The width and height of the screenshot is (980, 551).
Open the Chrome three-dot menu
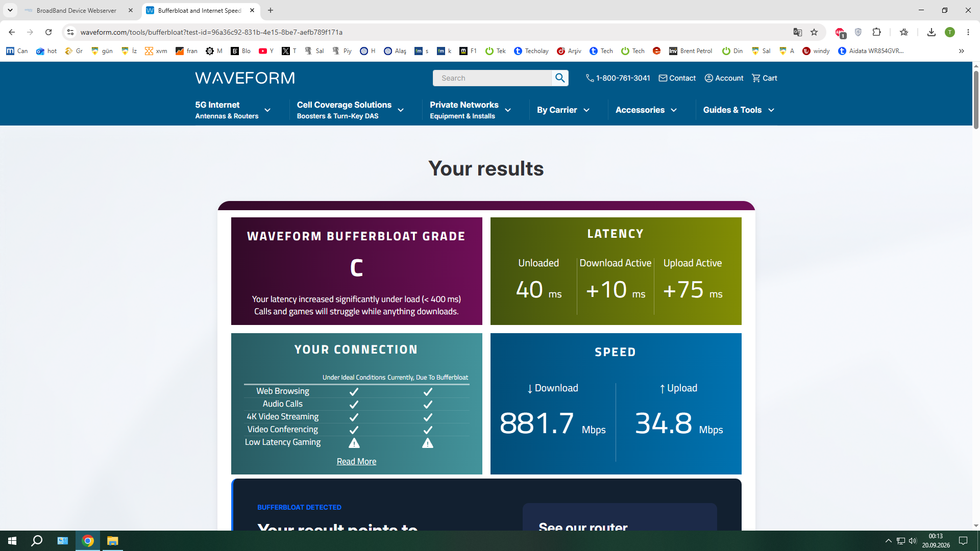[968, 32]
